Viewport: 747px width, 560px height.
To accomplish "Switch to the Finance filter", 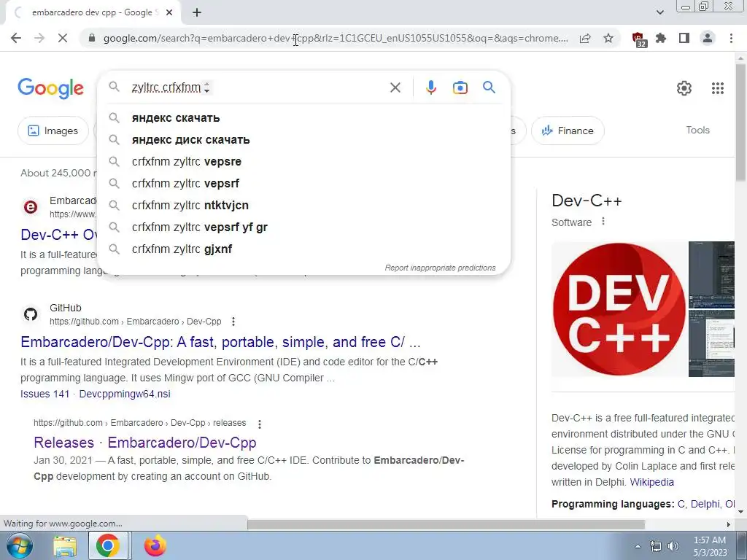I will click(568, 131).
